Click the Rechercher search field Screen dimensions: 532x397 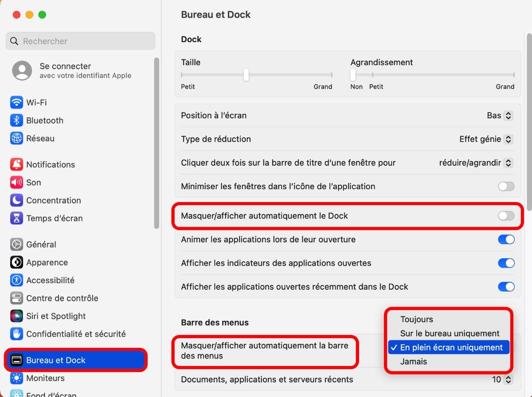pos(80,41)
